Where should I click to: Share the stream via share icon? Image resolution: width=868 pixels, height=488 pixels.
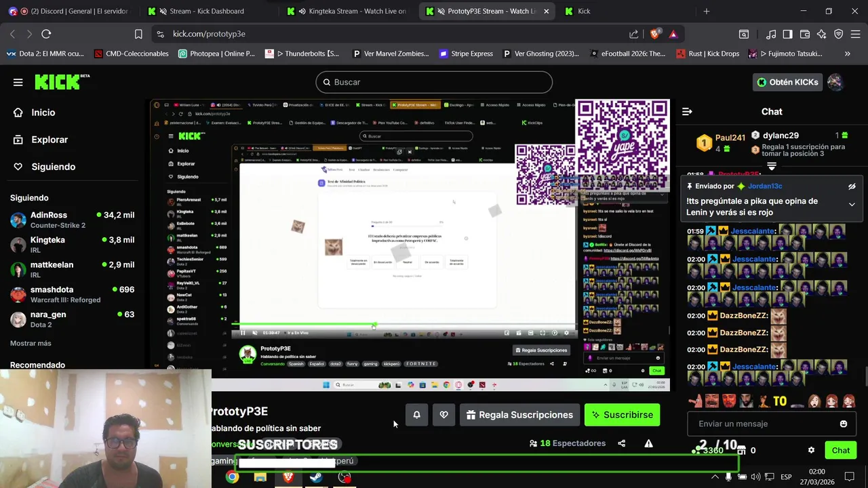pyautogui.click(x=622, y=443)
